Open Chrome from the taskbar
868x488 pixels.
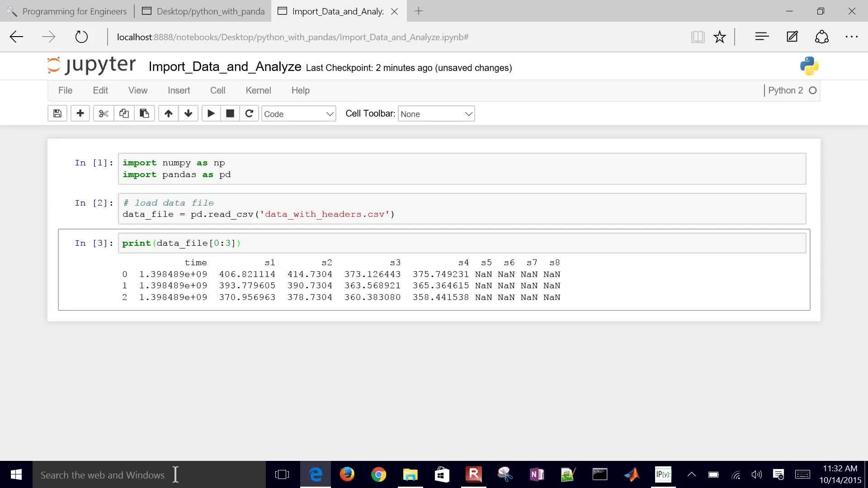[379, 474]
